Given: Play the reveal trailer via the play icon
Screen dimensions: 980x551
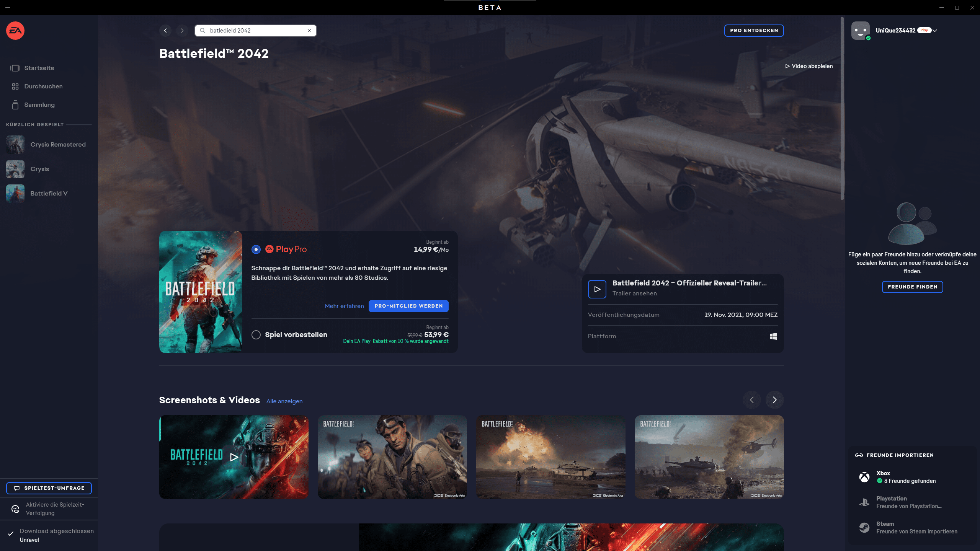Looking at the screenshot, I should (x=597, y=289).
